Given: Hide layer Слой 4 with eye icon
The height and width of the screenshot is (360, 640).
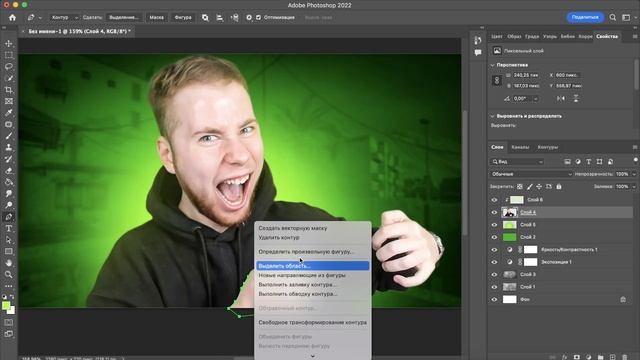Looking at the screenshot, I should coord(494,212).
